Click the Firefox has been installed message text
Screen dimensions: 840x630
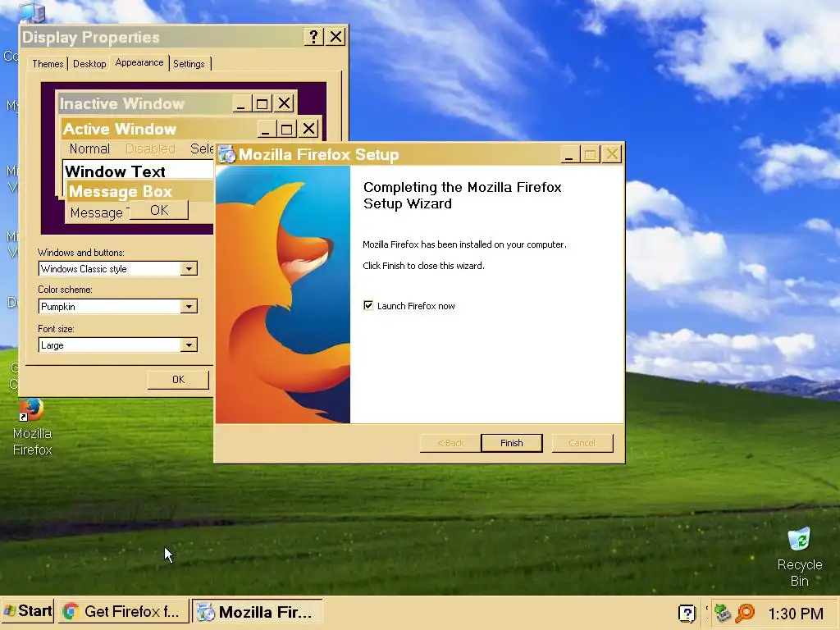coord(464,244)
